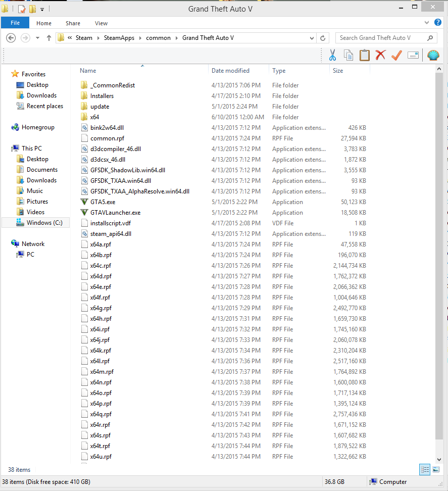Open the Share ribbon tab
Viewport: 448px width, 491px height.
[x=73, y=23]
